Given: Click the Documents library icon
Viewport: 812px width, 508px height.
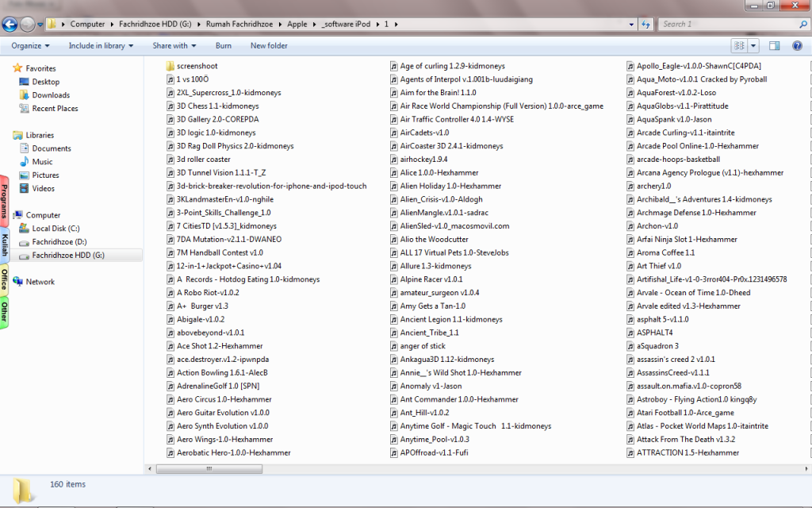Looking at the screenshot, I should pos(24,148).
